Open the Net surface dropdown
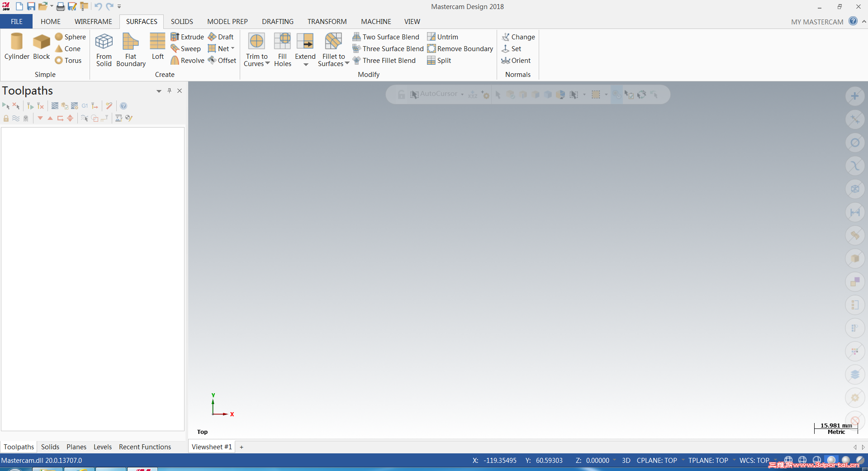The image size is (868, 471). (x=232, y=48)
